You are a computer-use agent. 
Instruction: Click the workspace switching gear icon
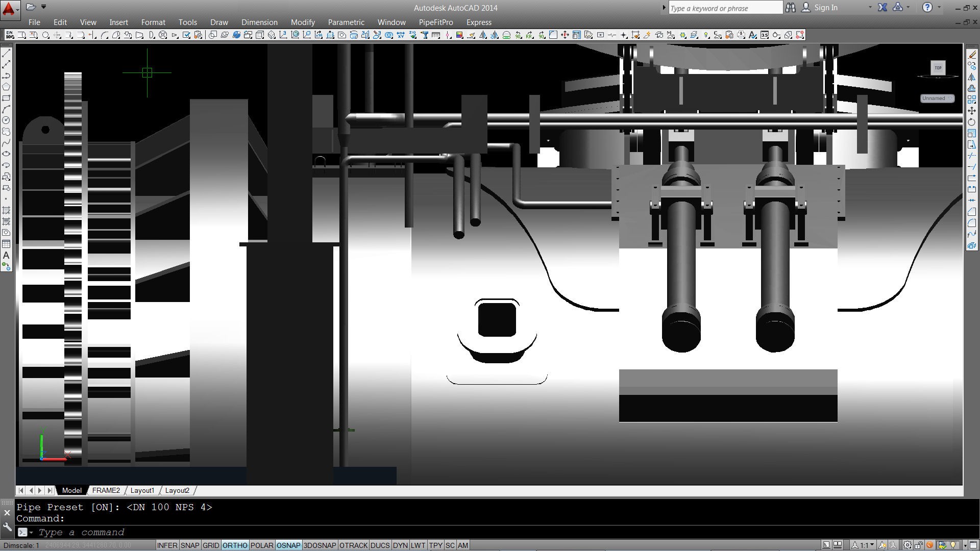click(908, 545)
